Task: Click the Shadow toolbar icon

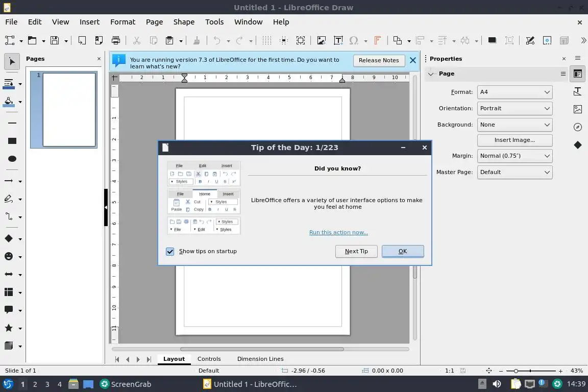Action: click(x=492, y=40)
